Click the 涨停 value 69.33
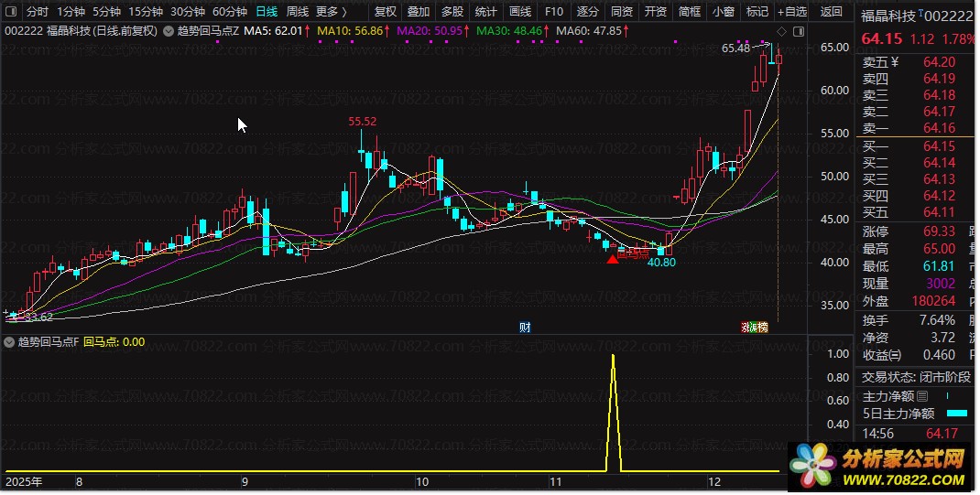980x495 pixels. pos(940,231)
